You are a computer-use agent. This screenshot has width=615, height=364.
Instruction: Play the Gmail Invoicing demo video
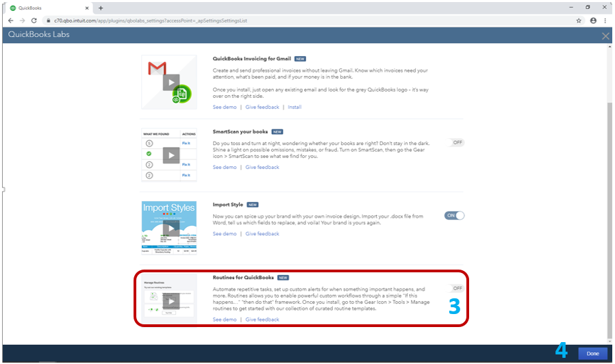coord(171,83)
